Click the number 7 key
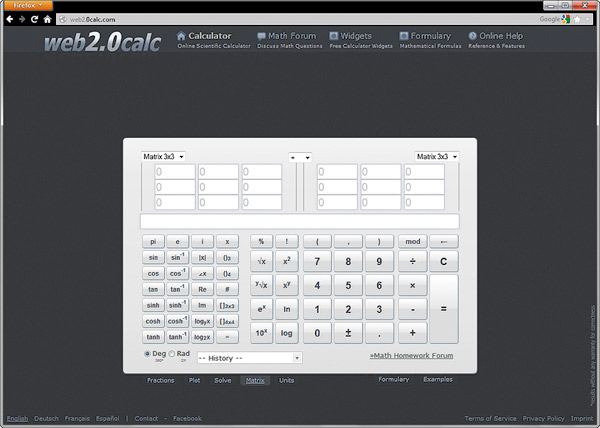 coord(317,261)
